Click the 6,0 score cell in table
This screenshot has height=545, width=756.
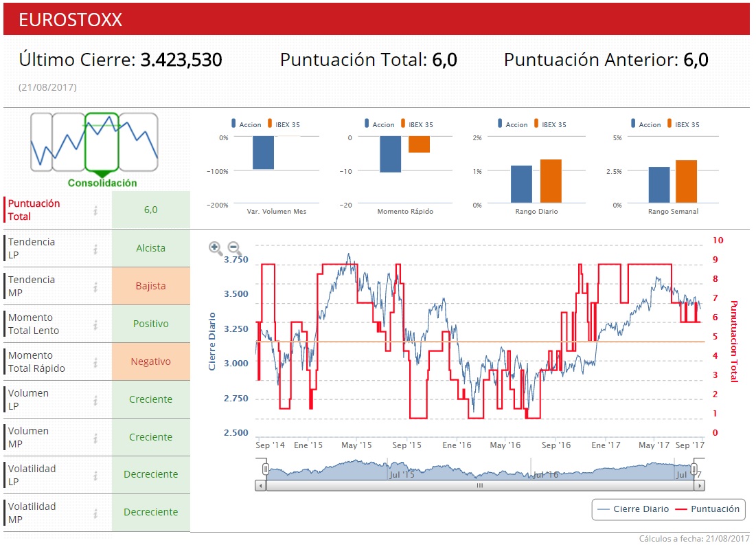(151, 210)
